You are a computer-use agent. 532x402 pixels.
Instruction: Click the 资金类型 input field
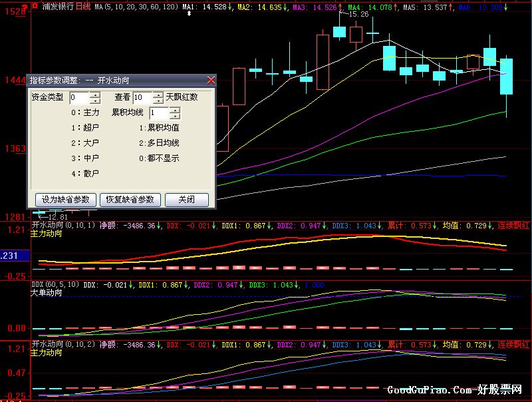(78, 98)
